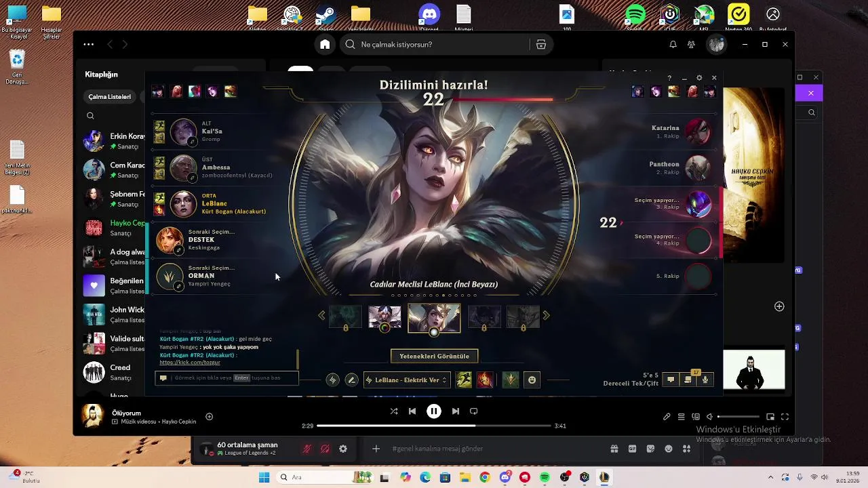Open the Spotify queue icon
Image resolution: width=868 pixels, height=488 pixels.
coord(682,417)
